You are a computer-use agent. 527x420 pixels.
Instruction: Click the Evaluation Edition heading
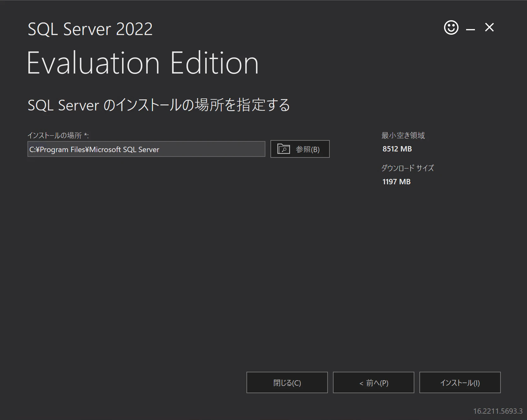click(143, 63)
